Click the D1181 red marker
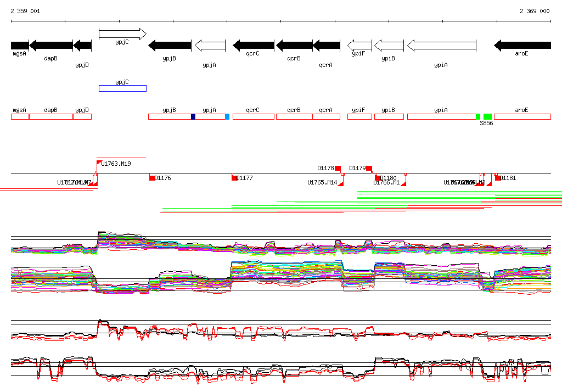The height and width of the screenshot is (392, 562). [x=498, y=178]
